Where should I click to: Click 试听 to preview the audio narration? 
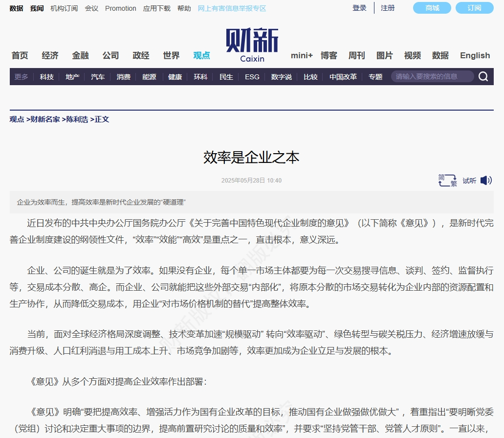tap(469, 181)
